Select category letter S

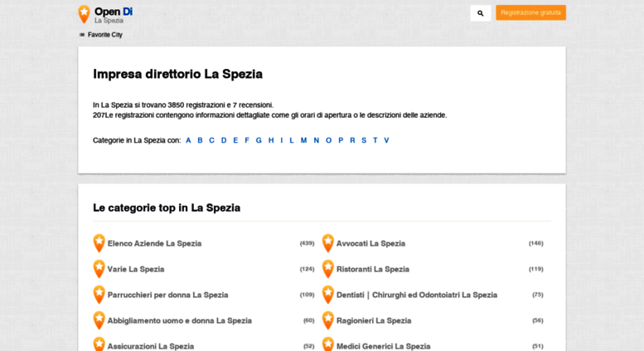click(364, 140)
